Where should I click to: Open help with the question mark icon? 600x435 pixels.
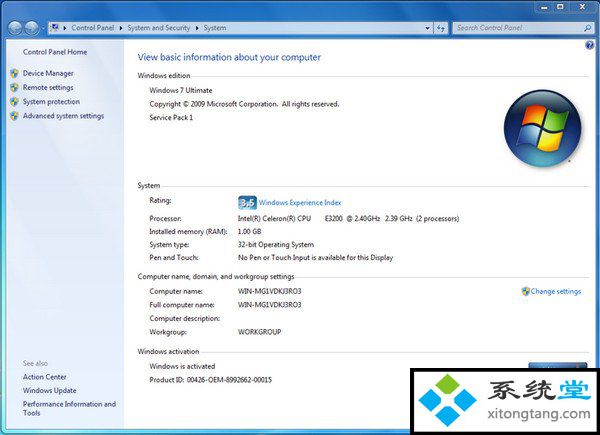(590, 45)
